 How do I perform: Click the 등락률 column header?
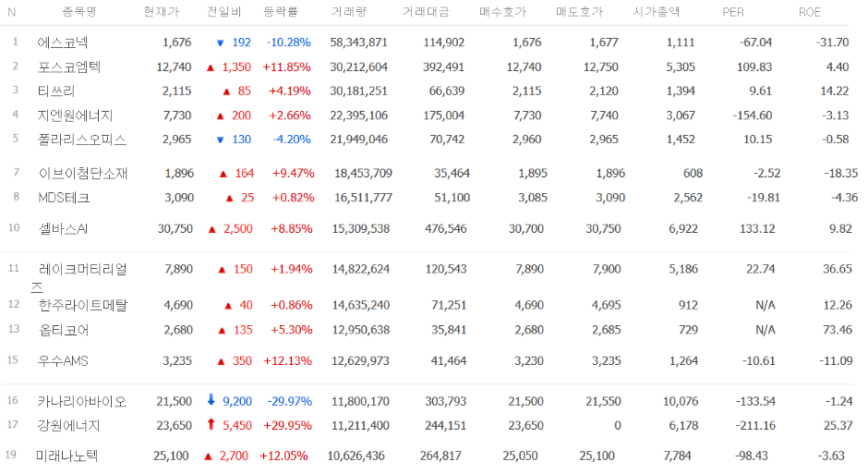[x=280, y=12]
